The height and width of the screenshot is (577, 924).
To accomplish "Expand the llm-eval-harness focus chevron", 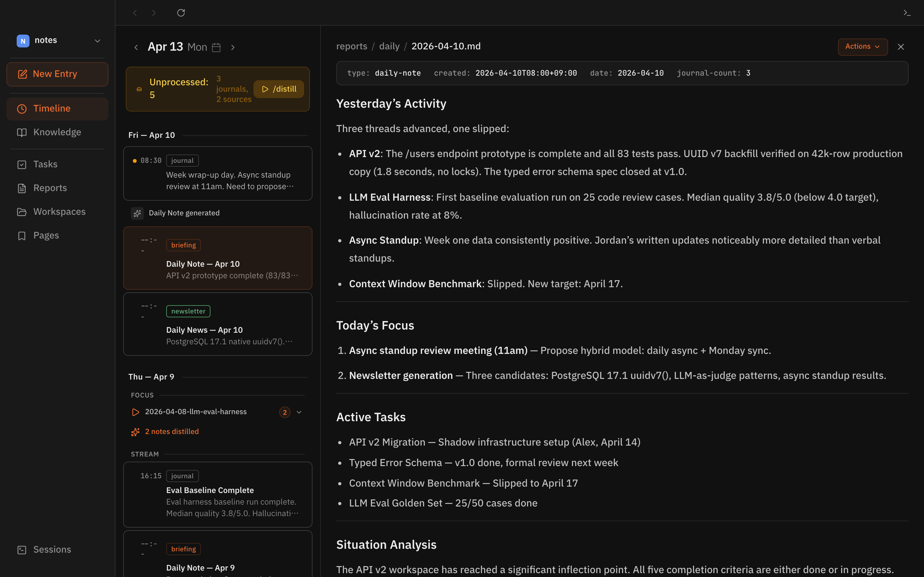I will pyautogui.click(x=299, y=412).
